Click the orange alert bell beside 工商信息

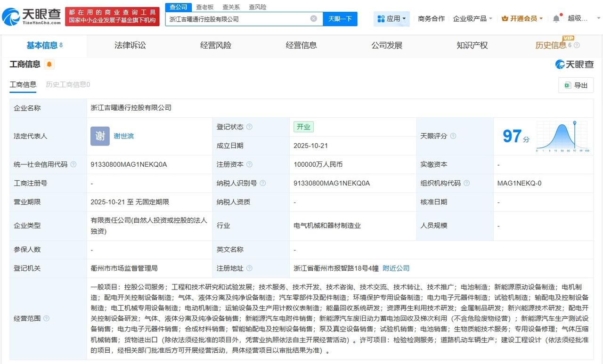[x=49, y=65]
